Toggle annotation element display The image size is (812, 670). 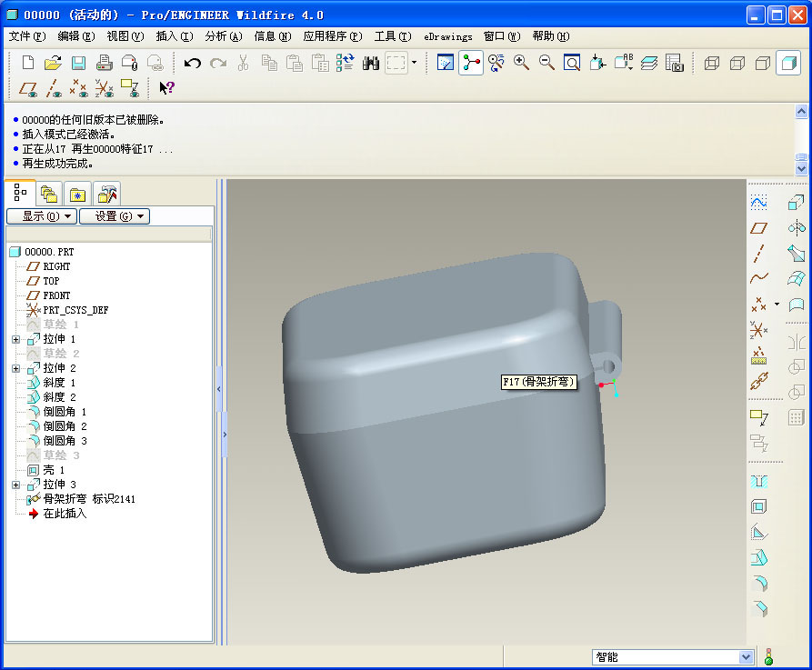tap(129, 88)
